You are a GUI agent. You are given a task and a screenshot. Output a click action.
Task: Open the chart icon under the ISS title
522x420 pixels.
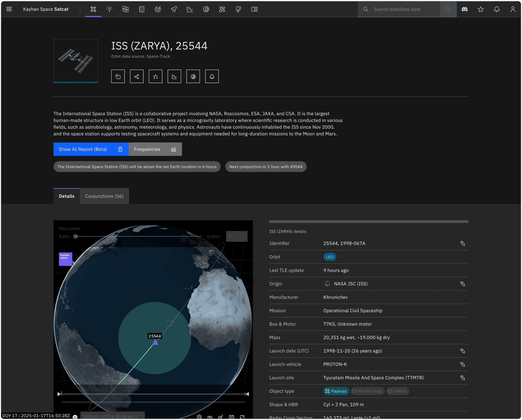tap(174, 77)
